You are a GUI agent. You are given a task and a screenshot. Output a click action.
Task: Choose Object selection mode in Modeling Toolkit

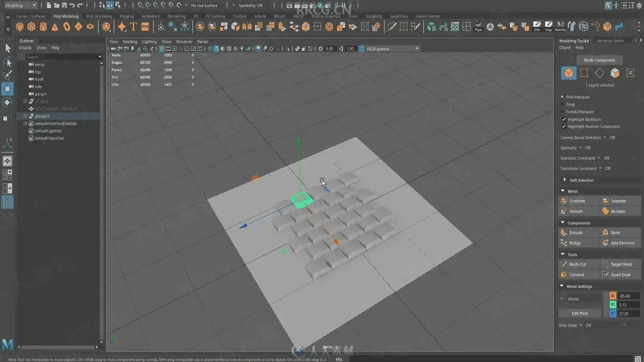coord(569,73)
